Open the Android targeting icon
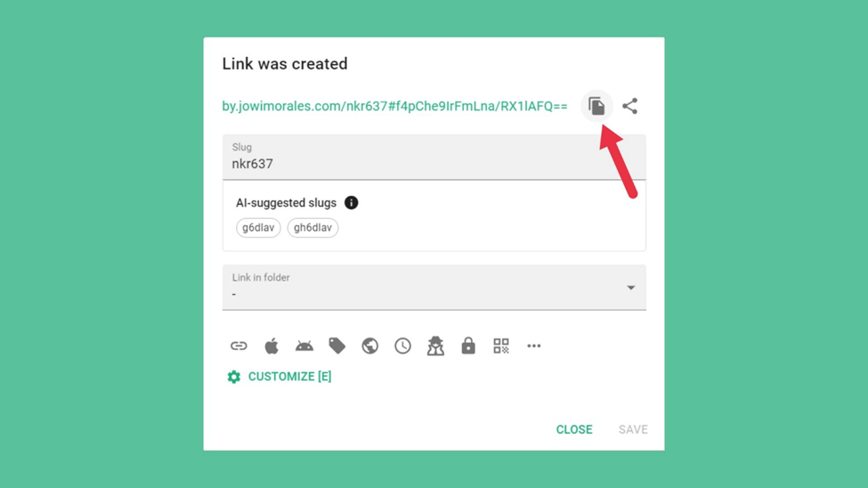Viewport: 868px width, 488px height. pos(304,346)
